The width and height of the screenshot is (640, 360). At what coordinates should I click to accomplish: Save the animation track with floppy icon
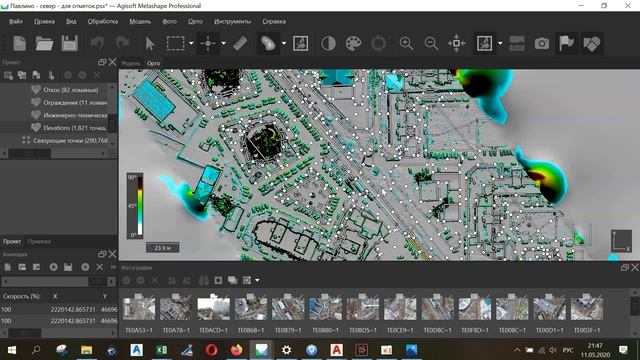[x=68, y=267]
